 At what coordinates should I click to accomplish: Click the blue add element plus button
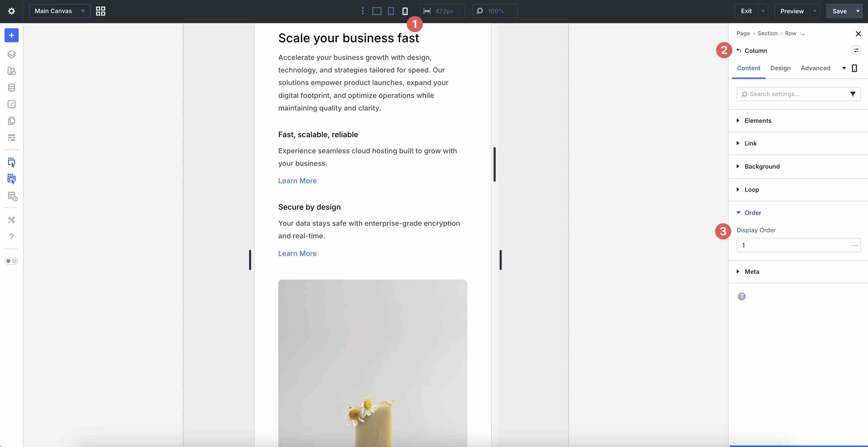pyautogui.click(x=12, y=35)
